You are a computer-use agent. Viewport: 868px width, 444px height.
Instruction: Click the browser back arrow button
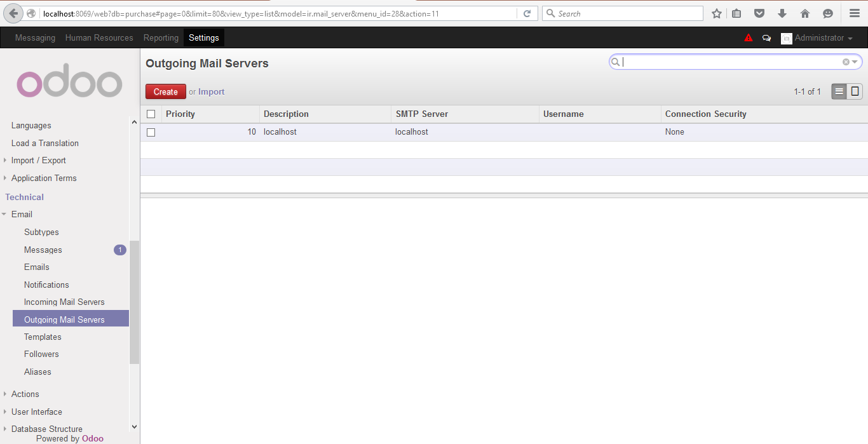point(13,13)
